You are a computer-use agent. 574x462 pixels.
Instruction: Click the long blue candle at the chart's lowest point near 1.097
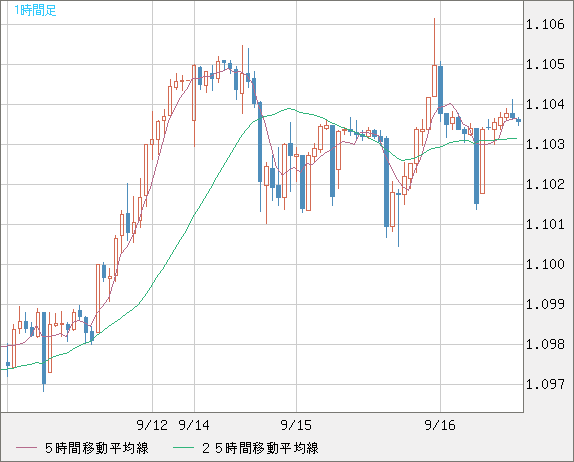44,351
